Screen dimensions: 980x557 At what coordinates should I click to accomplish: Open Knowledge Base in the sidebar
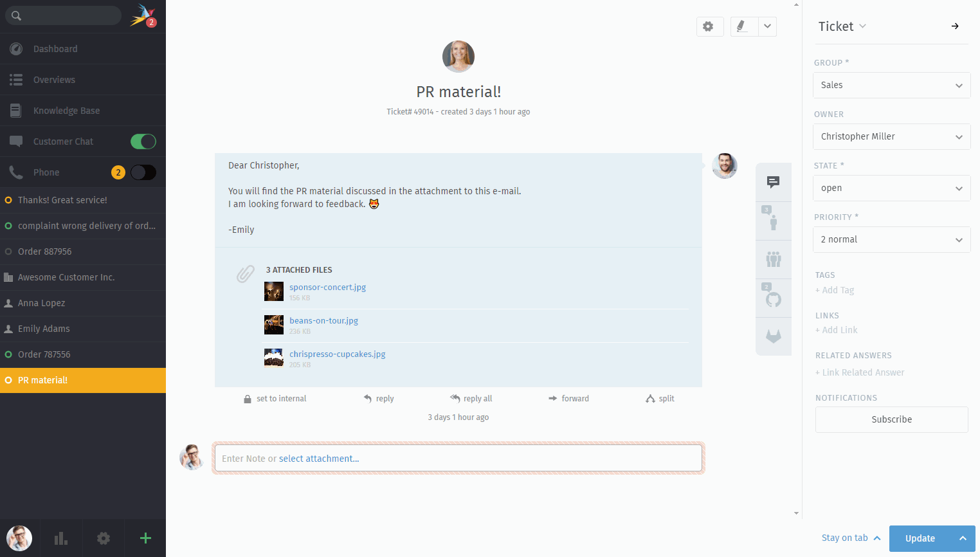click(66, 111)
